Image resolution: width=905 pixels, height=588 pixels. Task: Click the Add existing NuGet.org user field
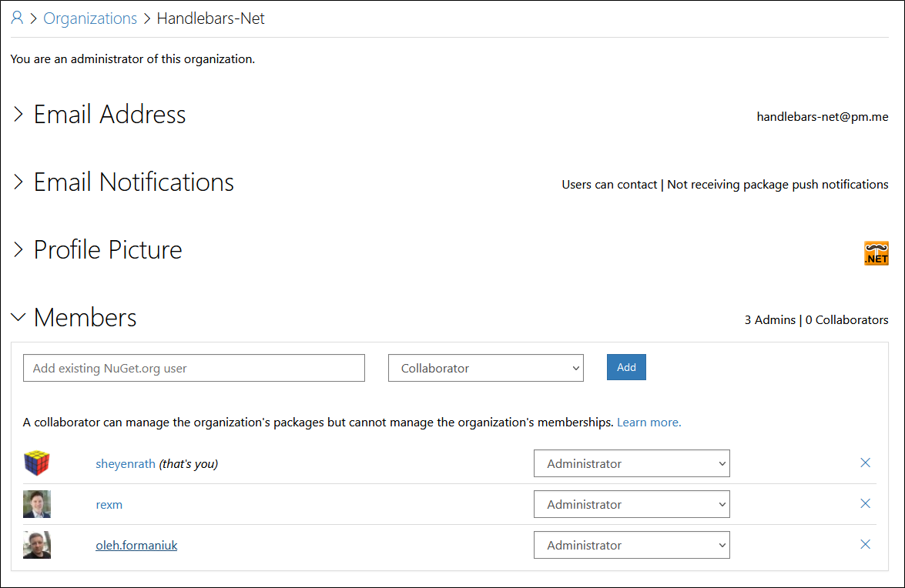[x=193, y=368]
